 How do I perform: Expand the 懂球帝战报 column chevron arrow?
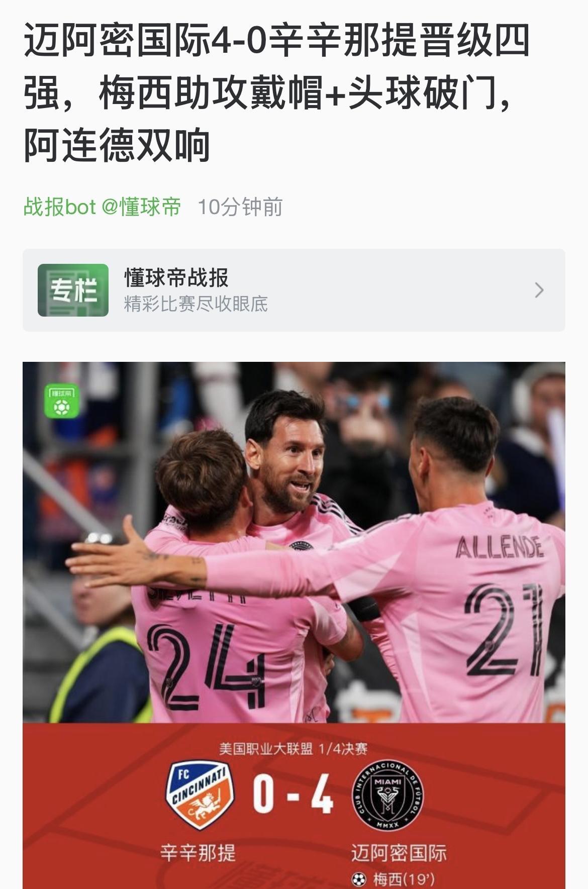pyautogui.click(x=539, y=290)
